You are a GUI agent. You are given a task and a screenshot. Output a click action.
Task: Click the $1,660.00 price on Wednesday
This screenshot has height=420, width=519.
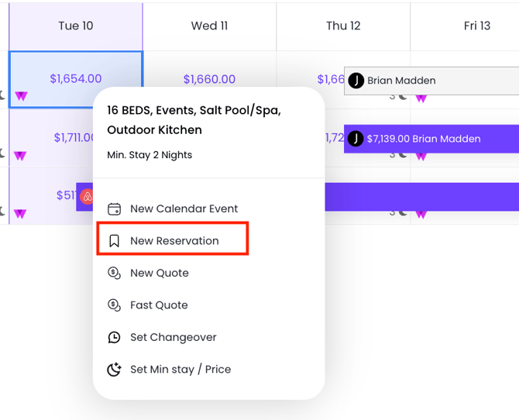click(x=209, y=78)
